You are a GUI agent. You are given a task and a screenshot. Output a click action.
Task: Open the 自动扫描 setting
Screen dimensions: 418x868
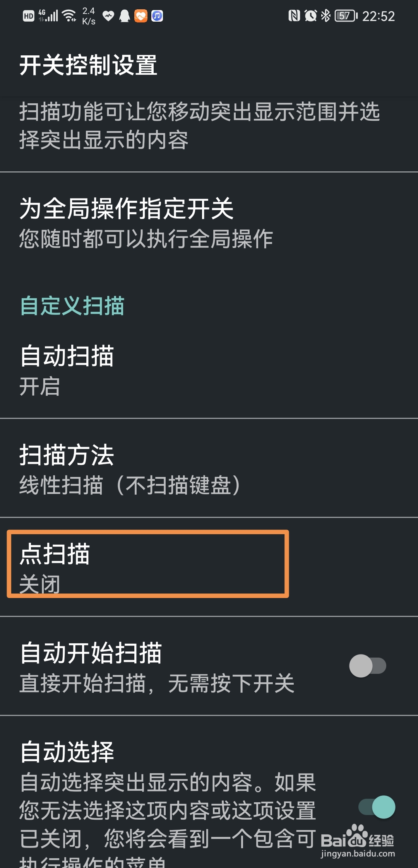coord(209,370)
